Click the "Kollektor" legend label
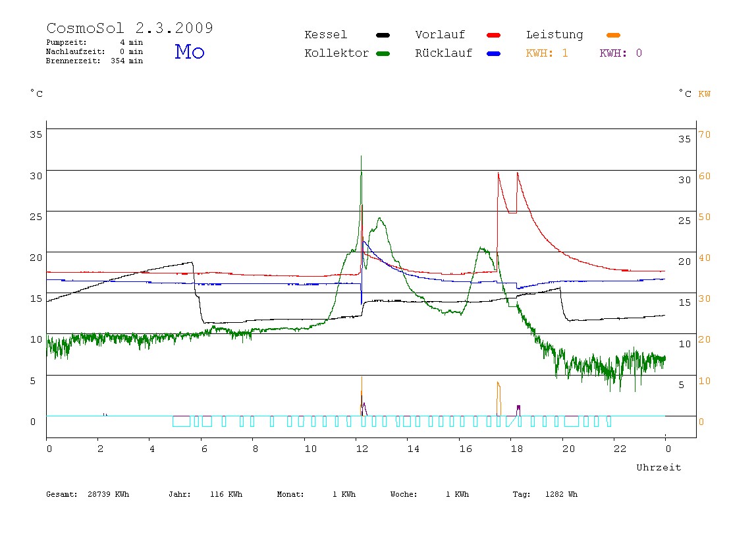Image resolution: width=756 pixels, height=535 pixels. (x=337, y=53)
